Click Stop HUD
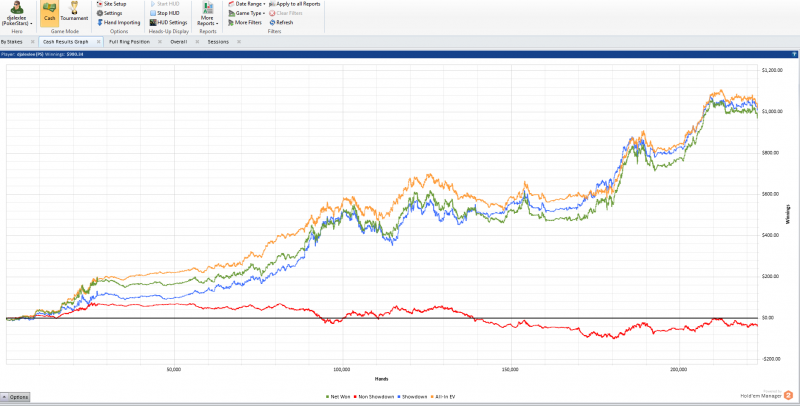Screen dimensions: 800x406 point(168,13)
